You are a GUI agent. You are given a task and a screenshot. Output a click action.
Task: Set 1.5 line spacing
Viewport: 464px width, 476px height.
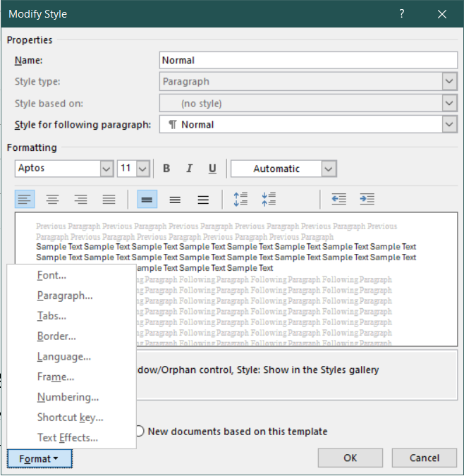pyautogui.click(x=175, y=199)
